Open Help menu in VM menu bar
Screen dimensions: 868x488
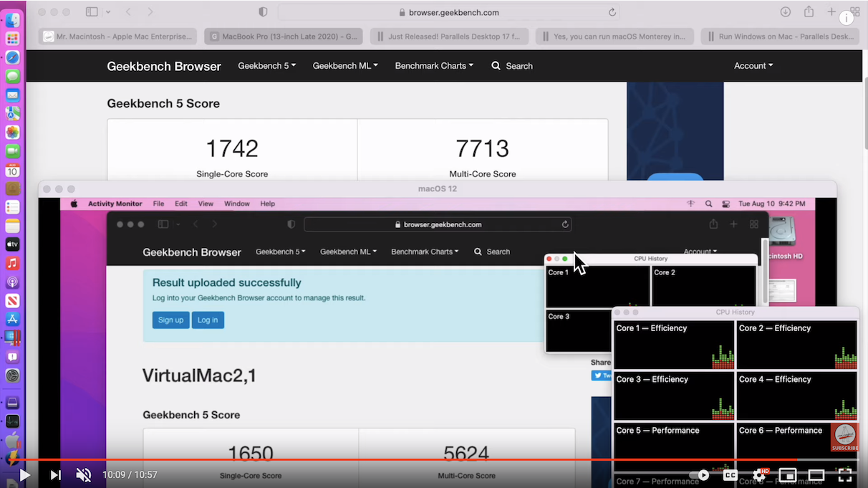tap(268, 204)
